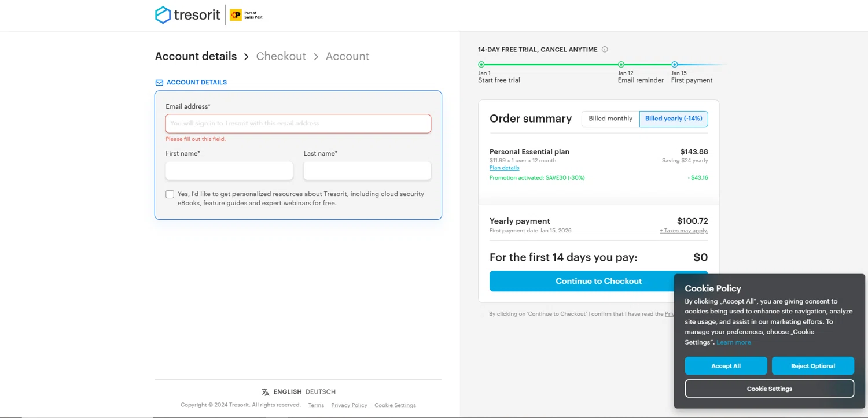
Task: Click the language translate icon in footer
Action: coord(265,392)
